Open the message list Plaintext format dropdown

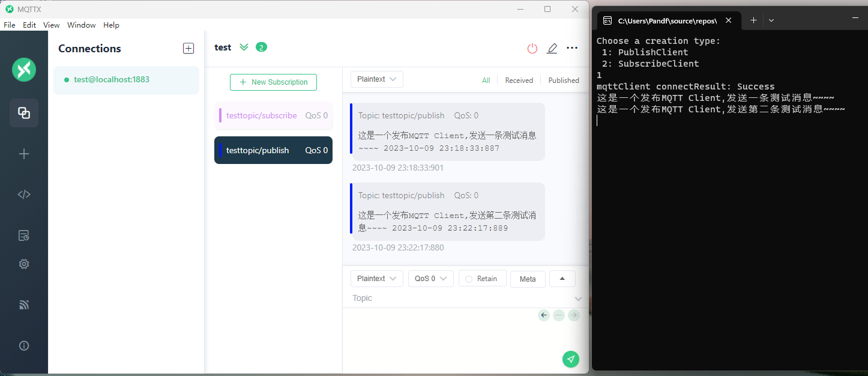point(376,79)
